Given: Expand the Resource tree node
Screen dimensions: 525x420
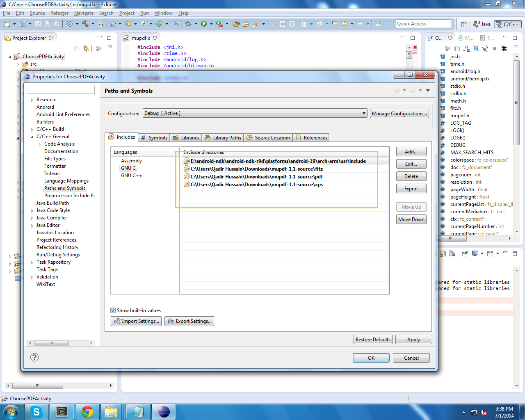Looking at the screenshot, I should (32, 100).
